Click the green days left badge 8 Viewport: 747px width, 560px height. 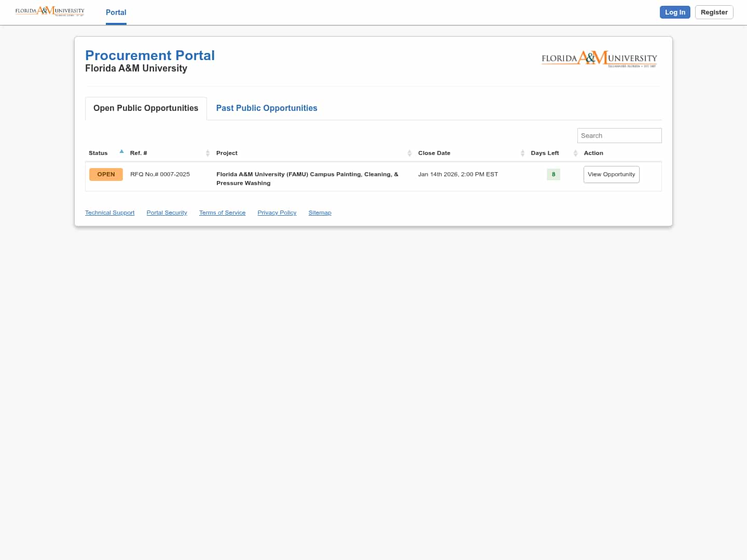[x=554, y=175]
